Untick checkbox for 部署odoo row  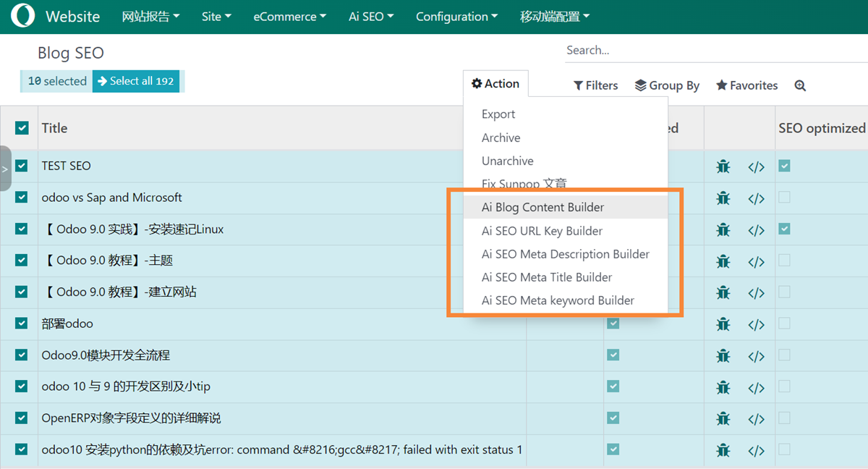click(x=22, y=324)
